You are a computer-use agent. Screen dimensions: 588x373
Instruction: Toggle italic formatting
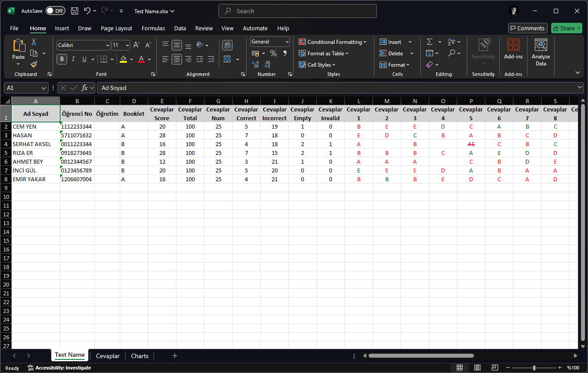click(x=73, y=59)
